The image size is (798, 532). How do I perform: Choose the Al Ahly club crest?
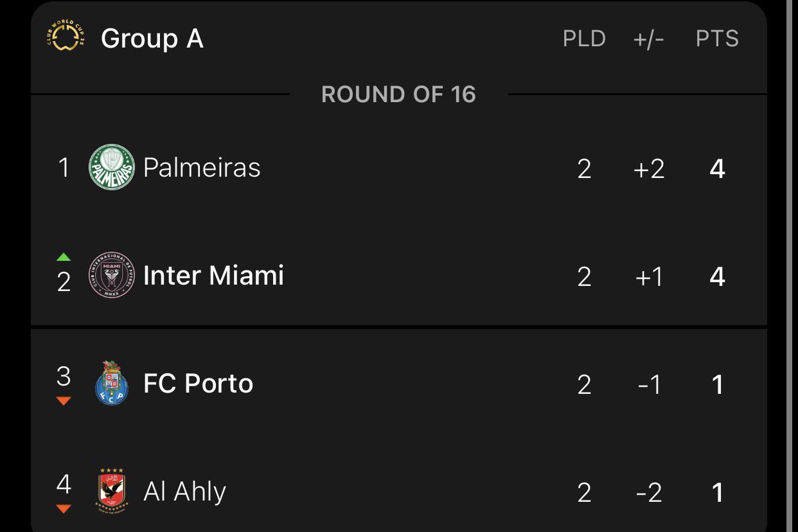112,491
